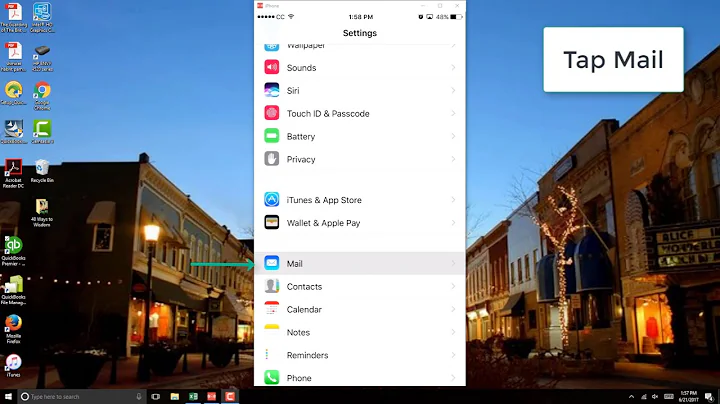
Task: Click the red Camtasia recorder taskbar icon
Action: tap(230, 396)
